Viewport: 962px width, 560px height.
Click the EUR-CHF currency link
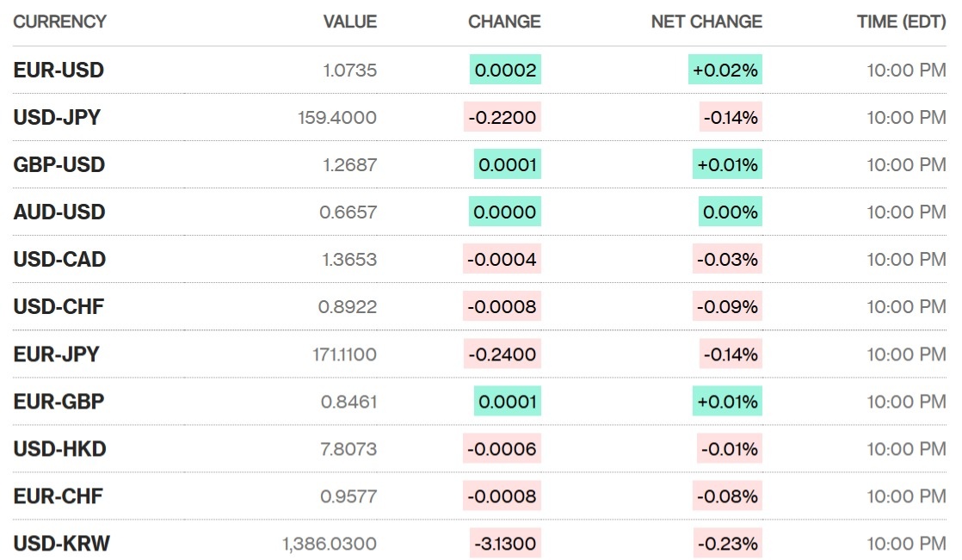click(59, 496)
